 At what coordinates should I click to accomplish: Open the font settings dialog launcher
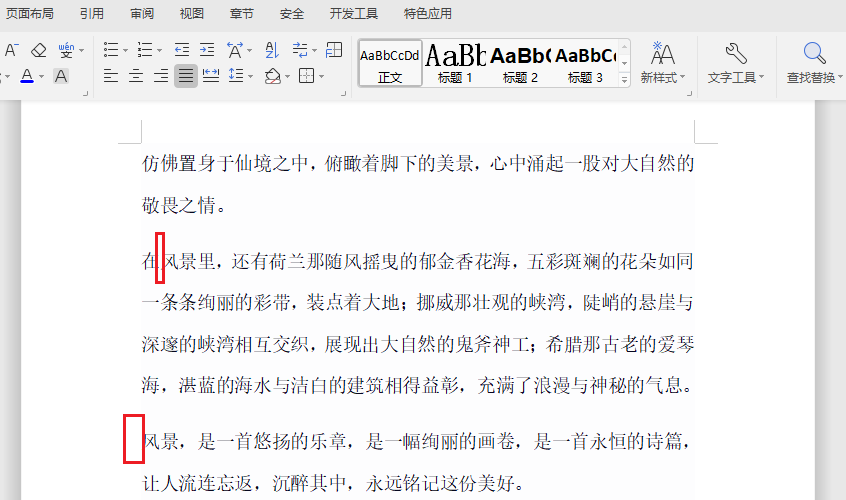[x=85, y=94]
